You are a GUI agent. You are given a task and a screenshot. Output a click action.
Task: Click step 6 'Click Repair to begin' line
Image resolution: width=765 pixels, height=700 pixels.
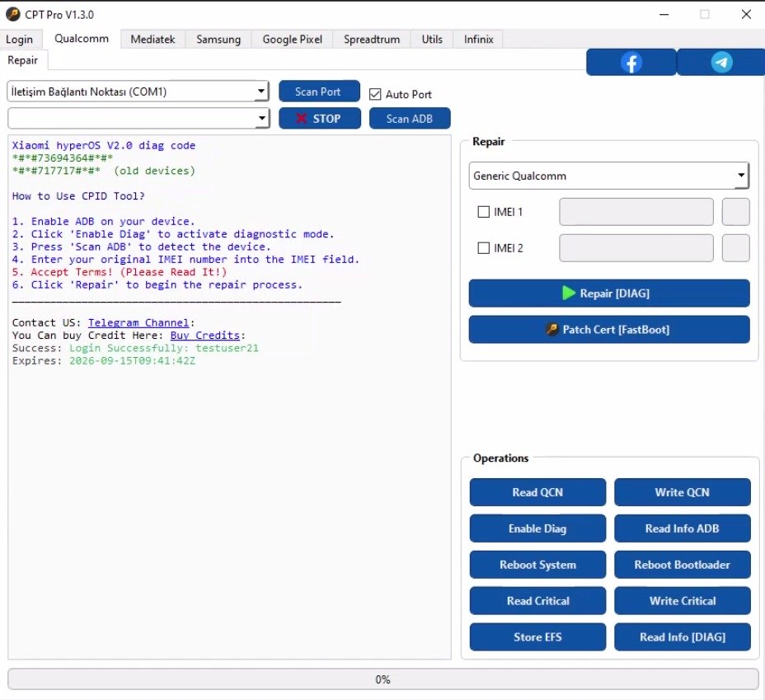(157, 284)
